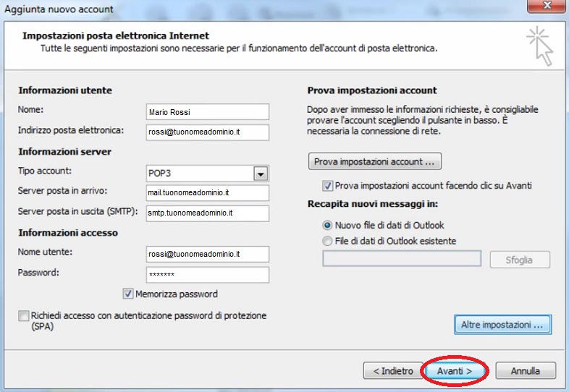
Task: Click the Avanti button
Action: 455,371
